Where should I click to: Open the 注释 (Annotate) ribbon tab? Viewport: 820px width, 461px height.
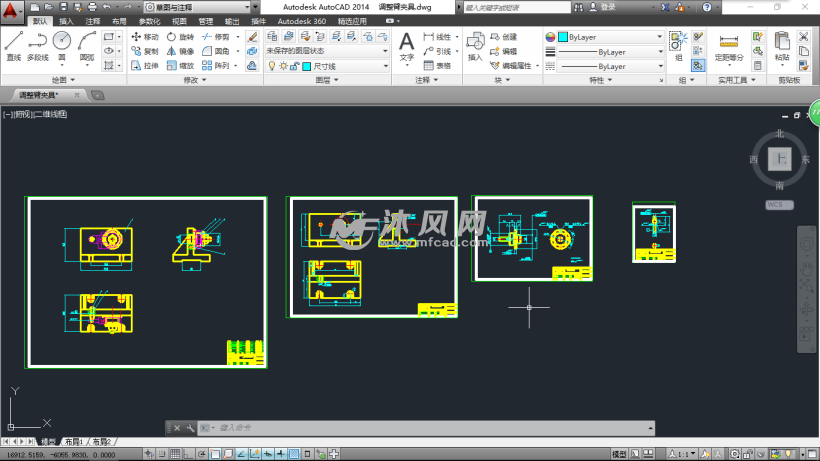[x=93, y=21]
